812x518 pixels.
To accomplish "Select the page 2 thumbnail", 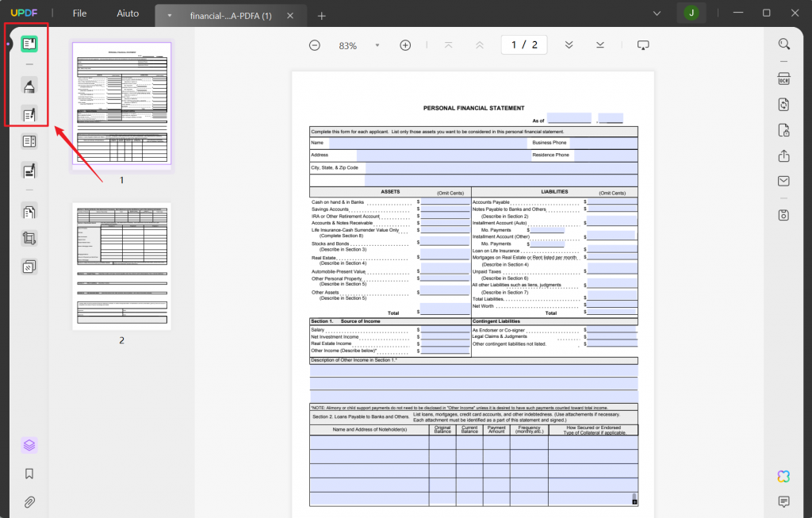I will pos(121,266).
